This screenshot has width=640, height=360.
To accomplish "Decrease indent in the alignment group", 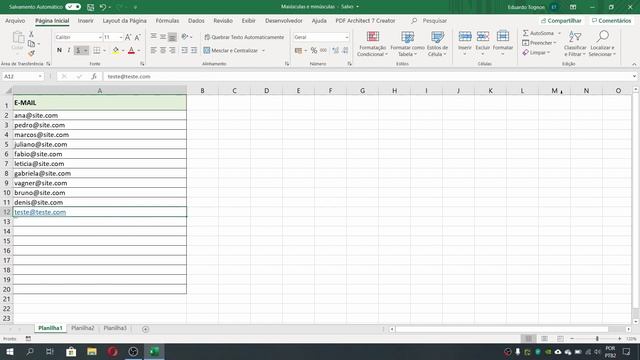I will click(184, 50).
